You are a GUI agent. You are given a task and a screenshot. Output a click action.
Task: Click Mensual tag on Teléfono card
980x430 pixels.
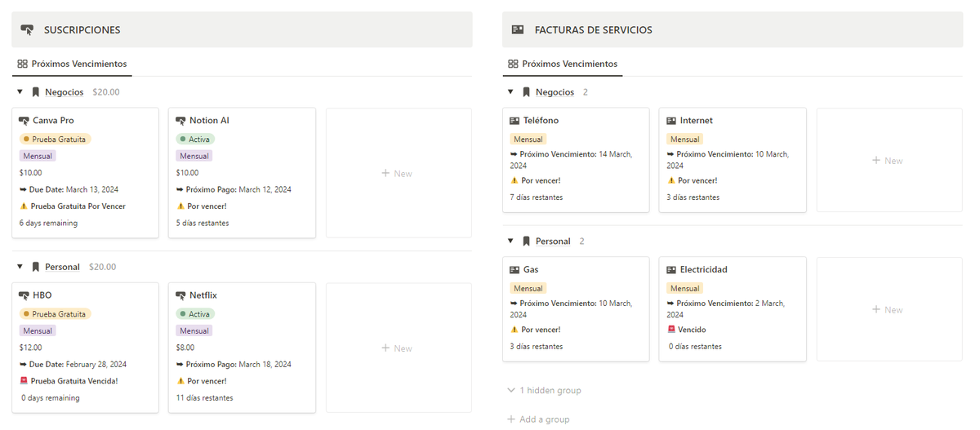click(528, 140)
